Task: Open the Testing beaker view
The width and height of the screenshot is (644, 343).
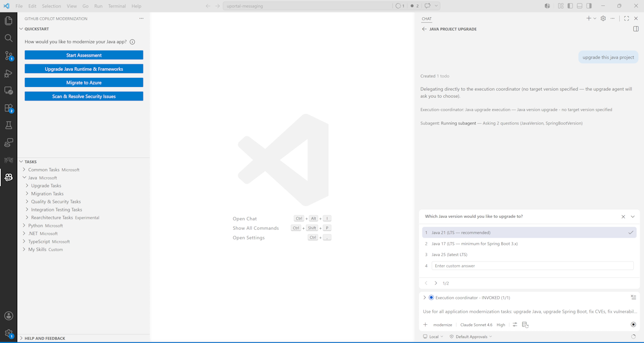Action: [9, 125]
